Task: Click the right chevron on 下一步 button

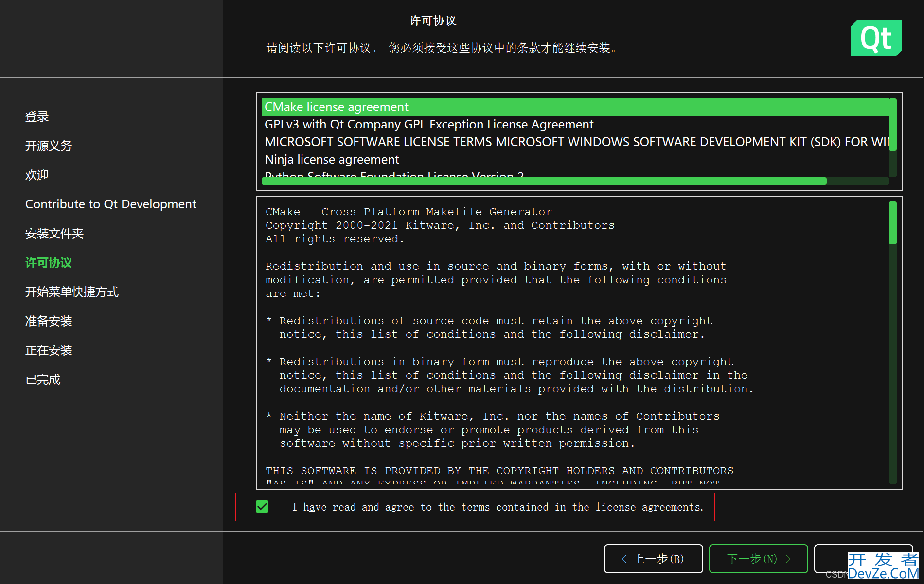Action: (x=788, y=559)
